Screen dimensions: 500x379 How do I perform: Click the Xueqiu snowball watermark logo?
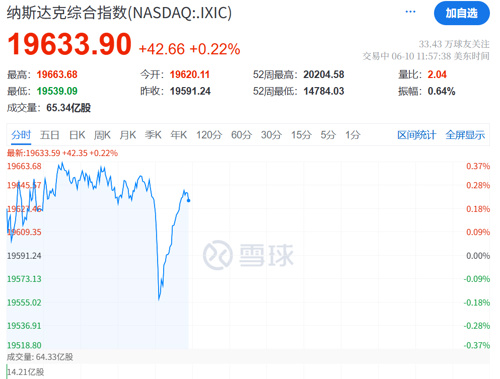coord(248,255)
